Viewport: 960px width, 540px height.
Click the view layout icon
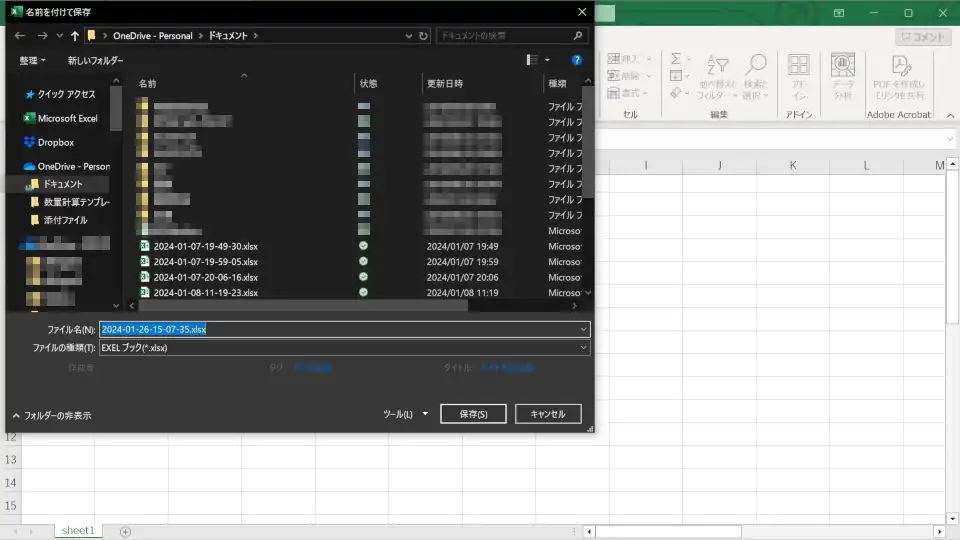click(532, 60)
